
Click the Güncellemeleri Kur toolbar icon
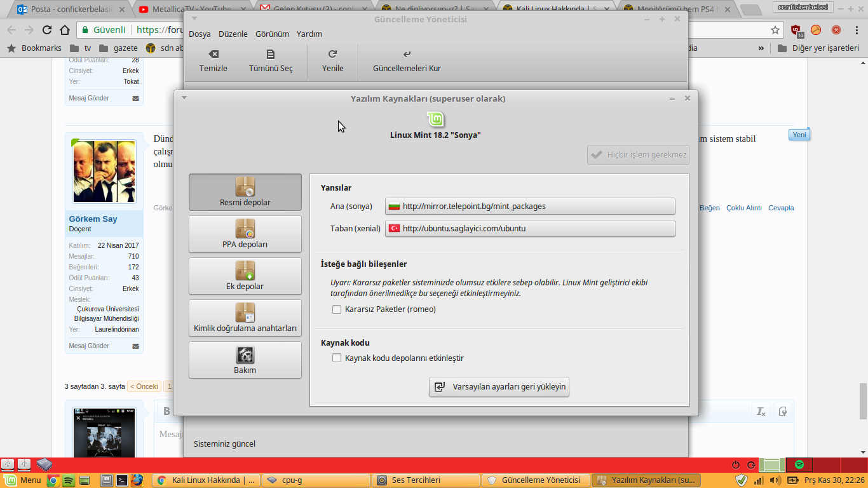click(x=407, y=61)
